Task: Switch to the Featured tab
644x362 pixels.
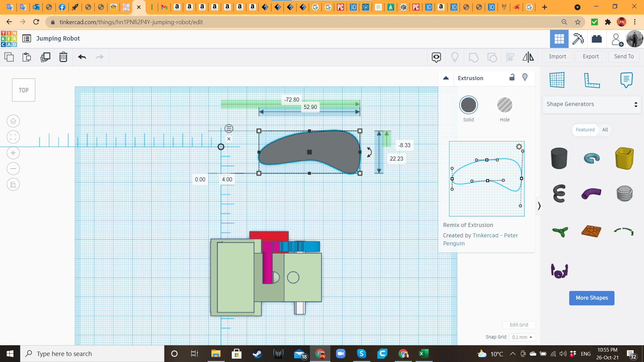Action: (x=585, y=130)
